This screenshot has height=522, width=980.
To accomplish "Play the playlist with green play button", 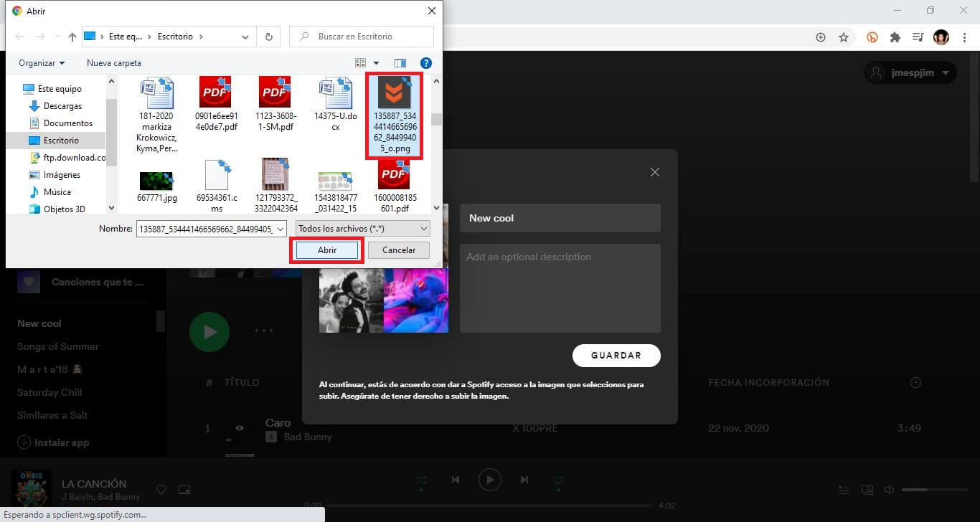I will tap(209, 332).
